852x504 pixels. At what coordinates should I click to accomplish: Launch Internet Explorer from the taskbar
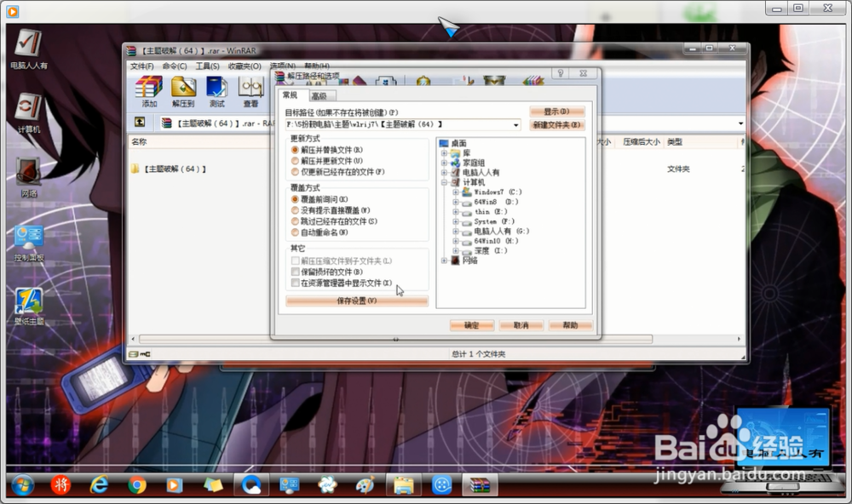pos(99,484)
